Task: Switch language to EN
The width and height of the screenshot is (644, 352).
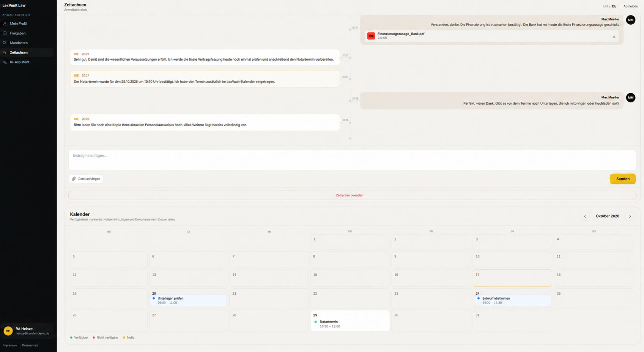Action: [605, 6]
